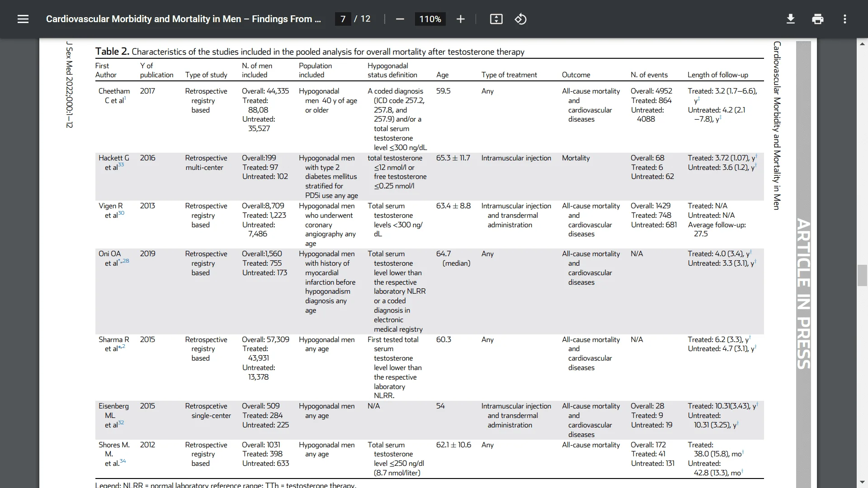
Task: Click 'Overall: 57,309' in Sharma row
Action: 265,339
